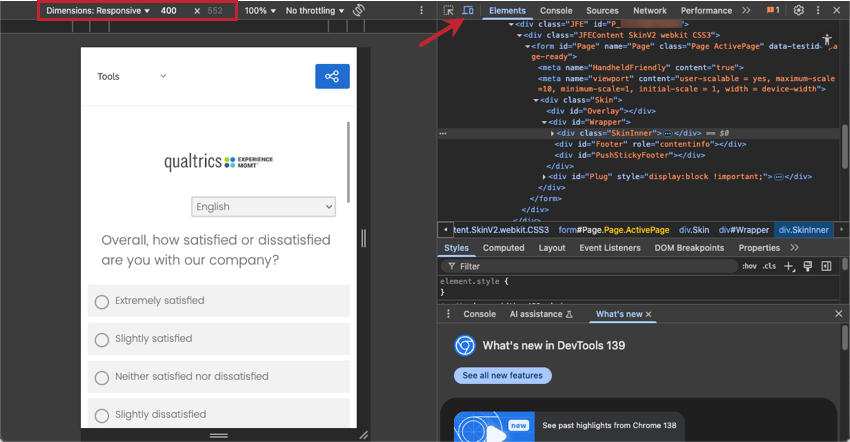Image resolution: width=850 pixels, height=442 pixels.
Task: Open the issues counter badge
Action: pyautogui.click(x=772, y=11)
